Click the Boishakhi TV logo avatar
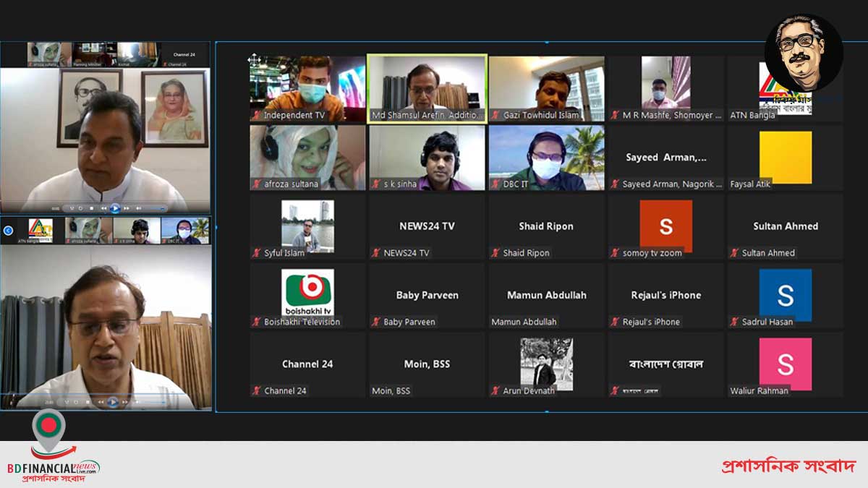 tap(307, 295)
